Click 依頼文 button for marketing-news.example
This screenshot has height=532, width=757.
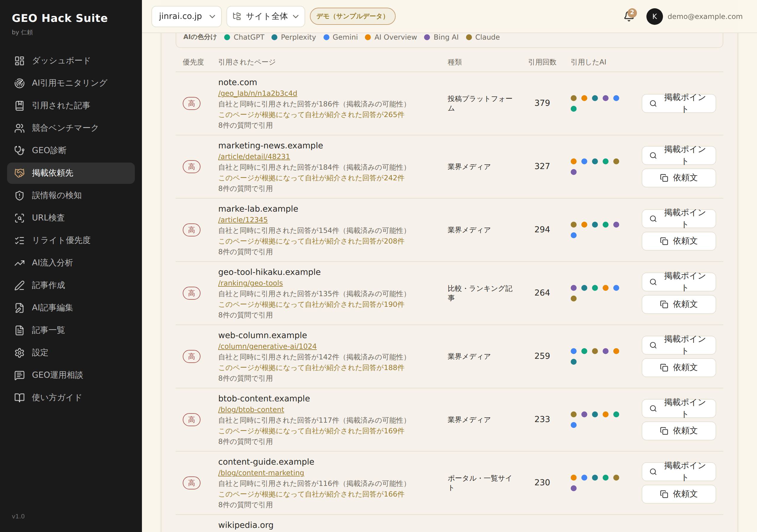click(x=679, y=178)
